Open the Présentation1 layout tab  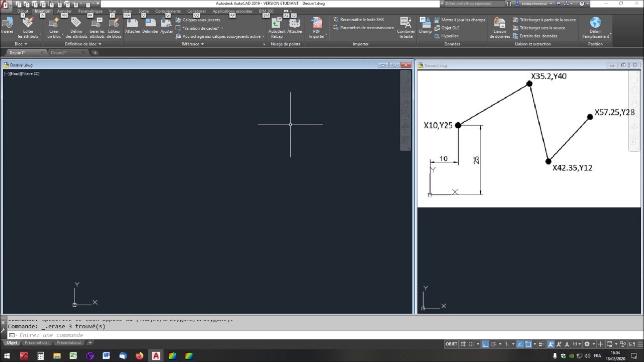coord(37,342)
